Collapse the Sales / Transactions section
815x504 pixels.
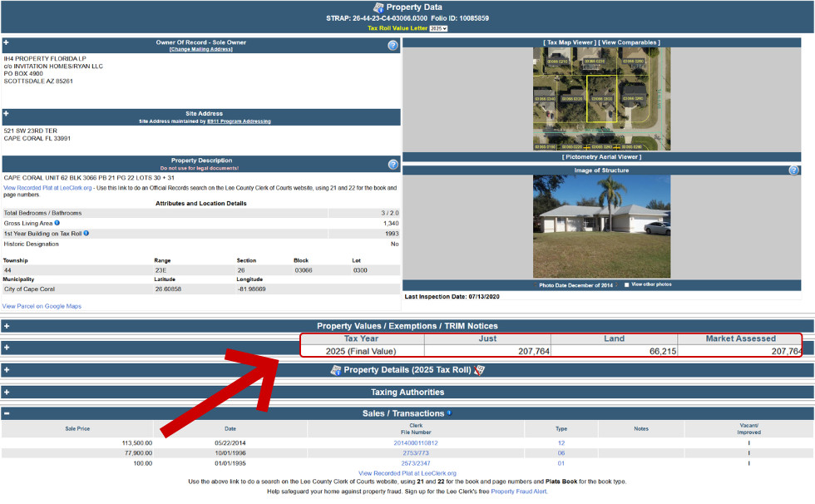[7, 413]
